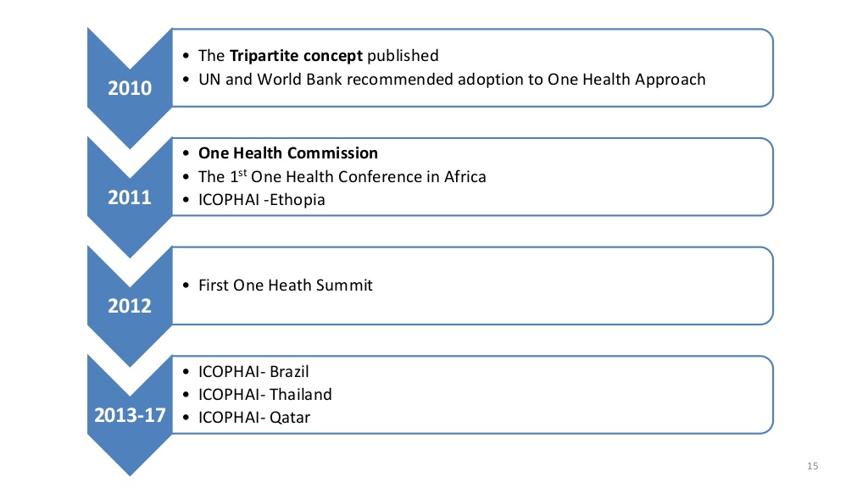Image resolution: width=868 pixels, height=488 pixels.
Task: Click 'First One Heath Summit' text
Action: [x=285, y=286]
